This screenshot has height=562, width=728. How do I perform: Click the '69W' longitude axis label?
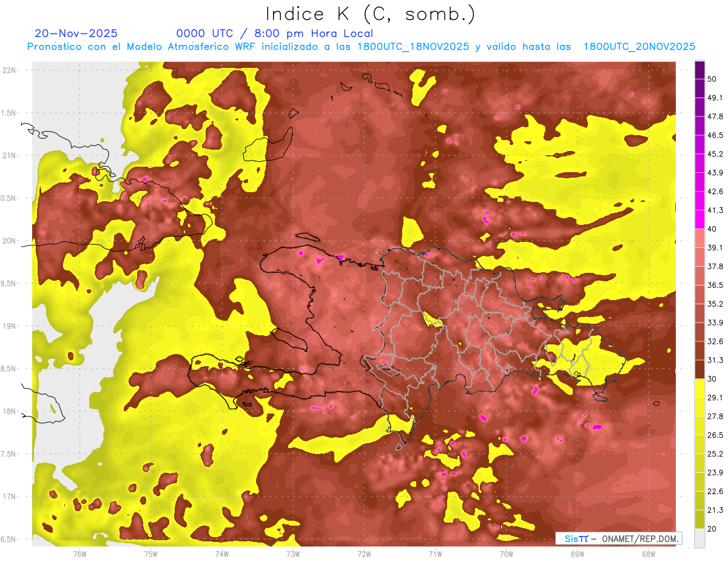(577, 554)
